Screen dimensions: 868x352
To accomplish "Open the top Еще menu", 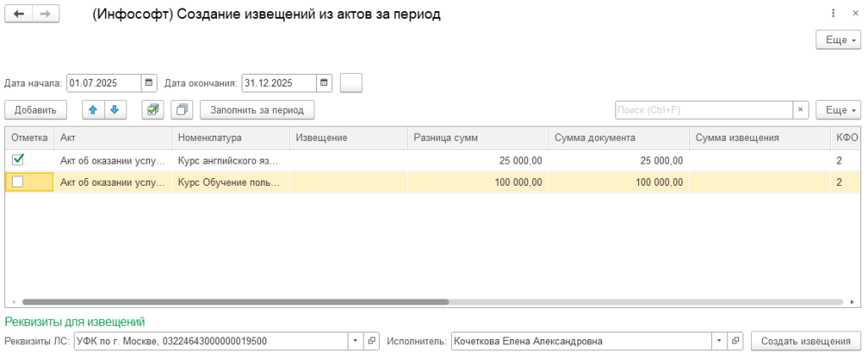I will [838, 40].
